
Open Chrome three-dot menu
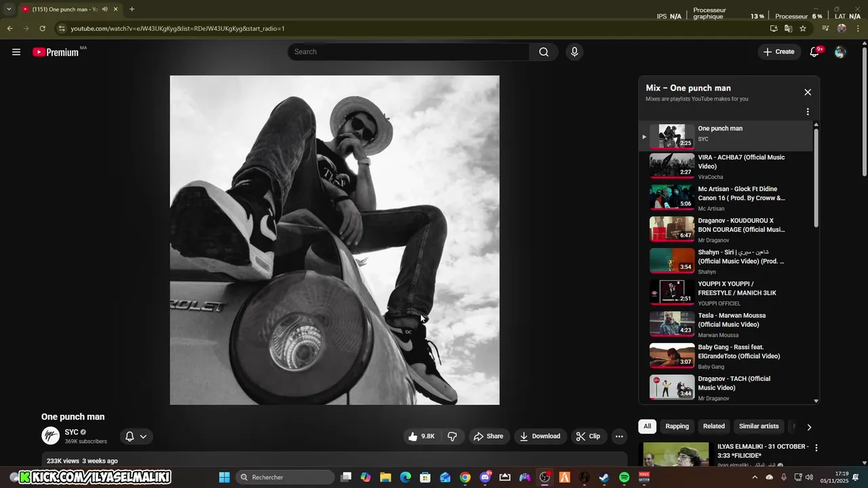(x=858, y=28)
